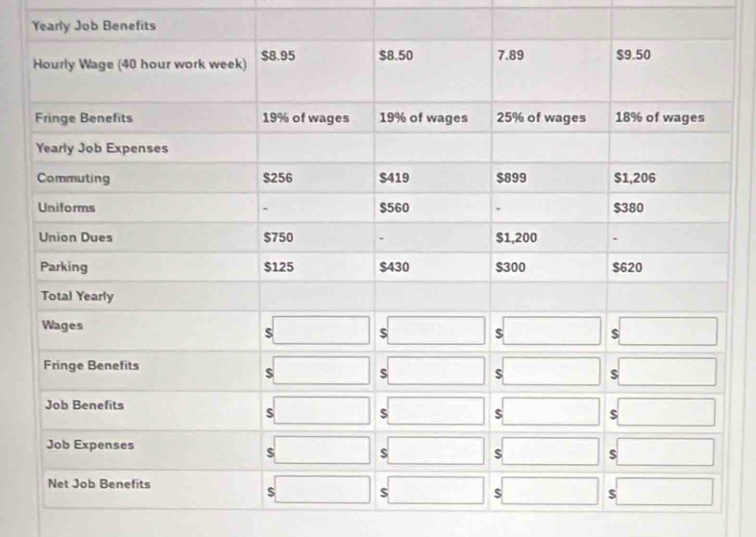Image resolution: width=756 pixels, height=537 pixels.
Task: Click Job Benefits input for the $9.50 job
Action: 671,412
